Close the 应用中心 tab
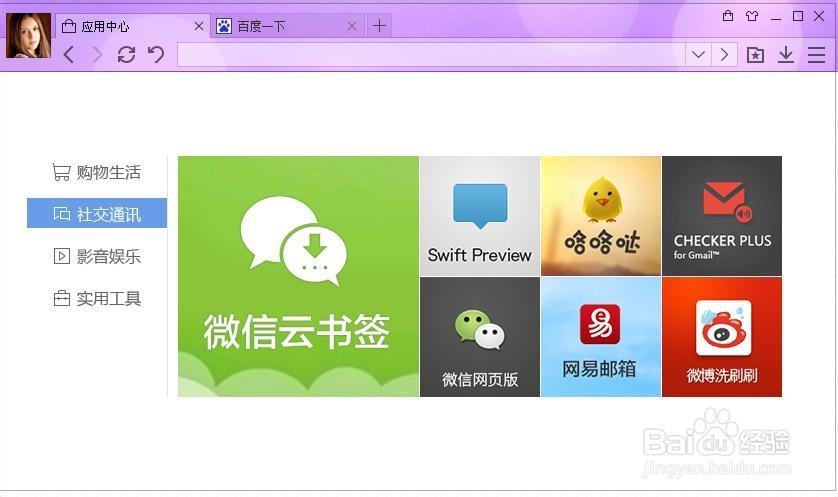The height and width of the screenshot is (497, 838). [x=199, y=26]
